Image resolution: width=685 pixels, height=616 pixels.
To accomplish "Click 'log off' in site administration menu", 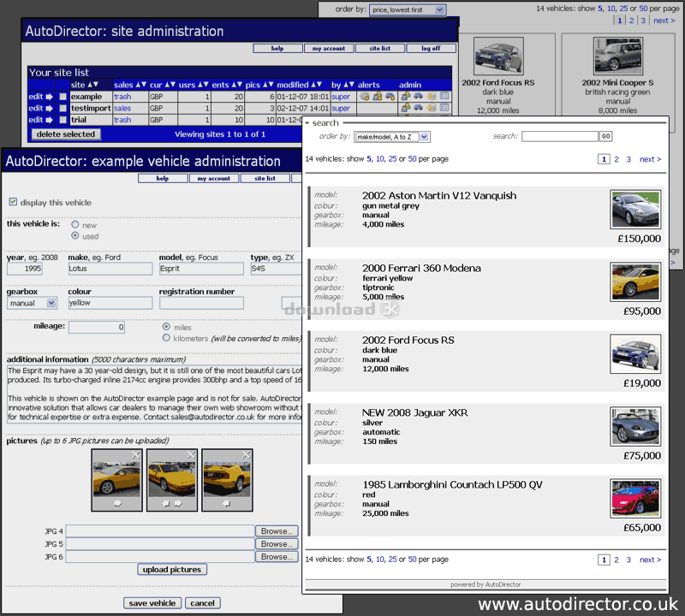I will (x=431, y=49).
